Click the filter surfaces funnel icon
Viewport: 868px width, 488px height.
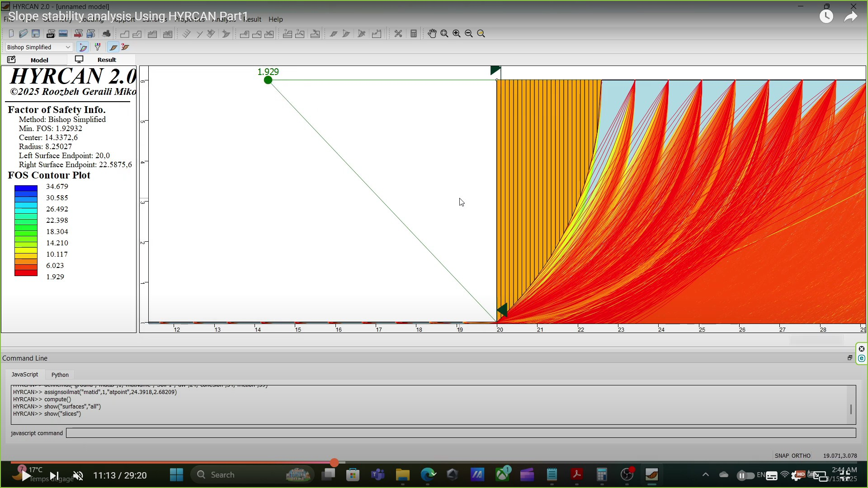pyautogui.click(x=98, y=47)
